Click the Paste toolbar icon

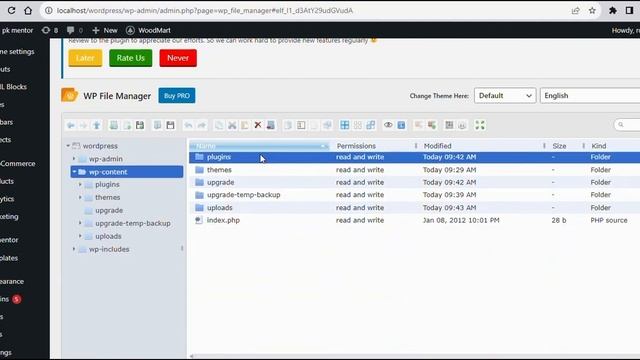245,125
